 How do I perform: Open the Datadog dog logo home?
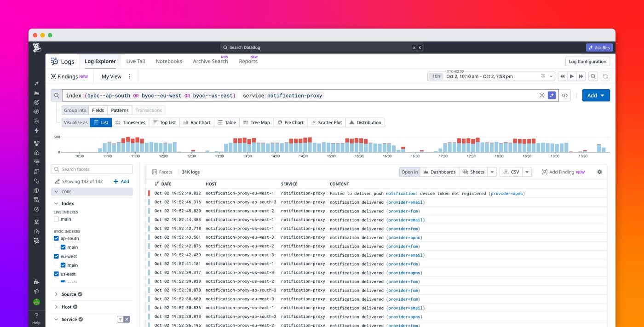(37, 47)
